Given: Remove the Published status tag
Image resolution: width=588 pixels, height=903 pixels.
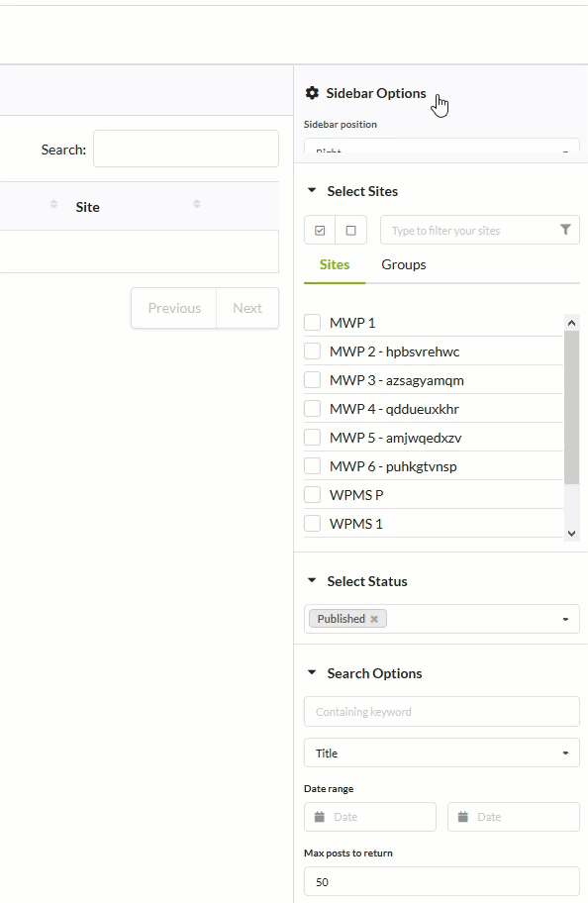Looking at the screenshot, I should [x=373, y=618].
